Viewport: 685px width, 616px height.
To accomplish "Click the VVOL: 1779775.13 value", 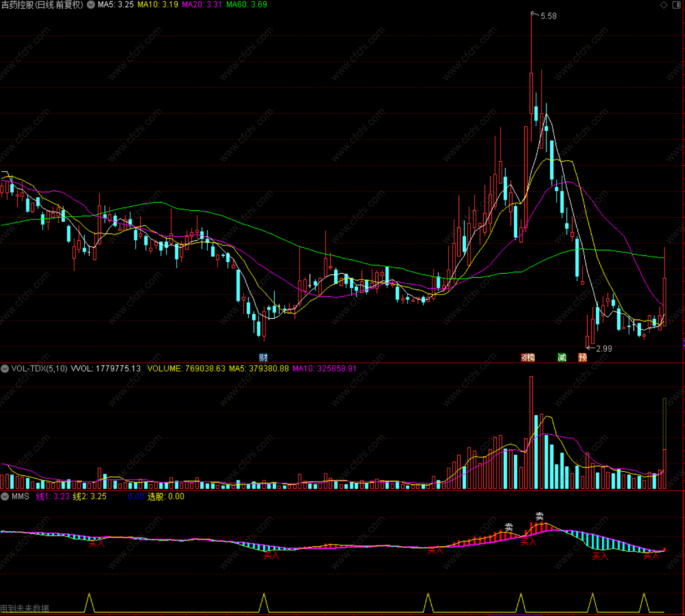I will pos(106,368).
